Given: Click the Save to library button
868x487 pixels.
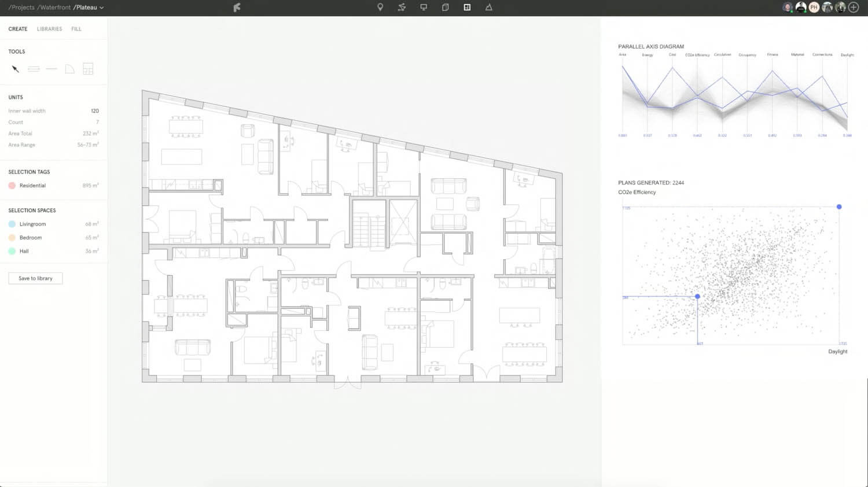Looking at the screenshot, I should tap(35, 278).
